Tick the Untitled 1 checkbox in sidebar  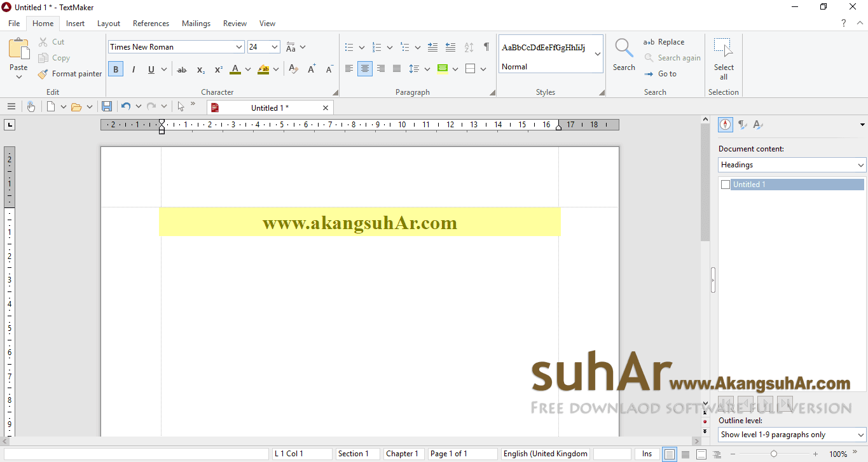pos(726,185)
